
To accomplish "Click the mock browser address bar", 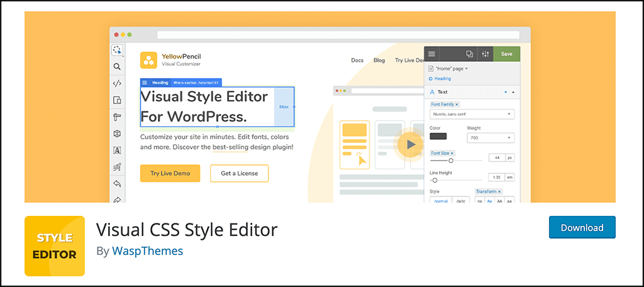I will (x=338, y=35).
